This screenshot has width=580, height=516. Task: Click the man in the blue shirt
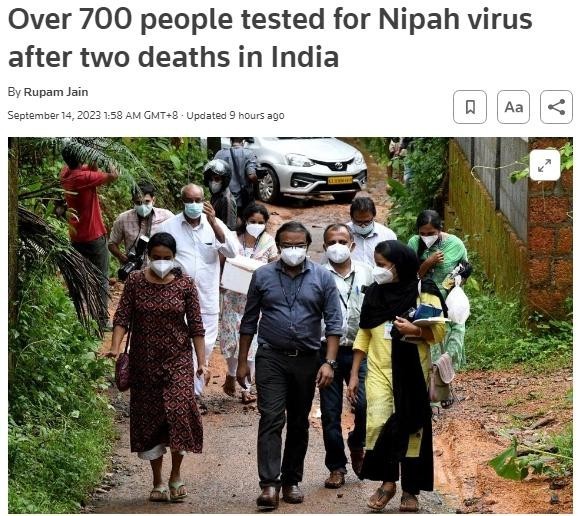pyautogui.click(x=291, y=362)
